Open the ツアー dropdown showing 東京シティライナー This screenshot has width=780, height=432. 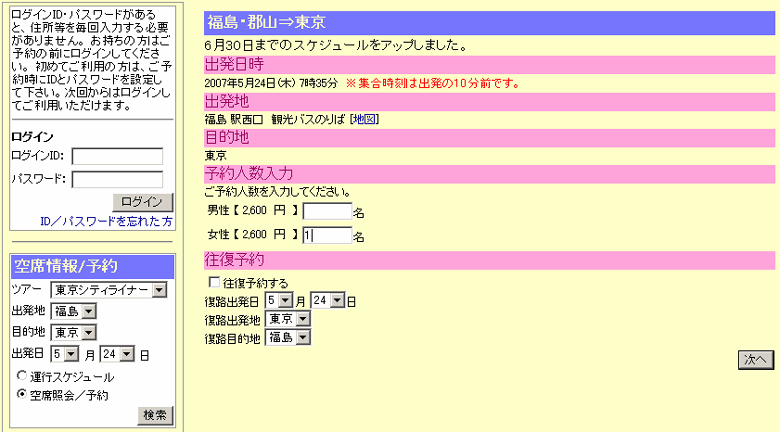coord(108,290)
